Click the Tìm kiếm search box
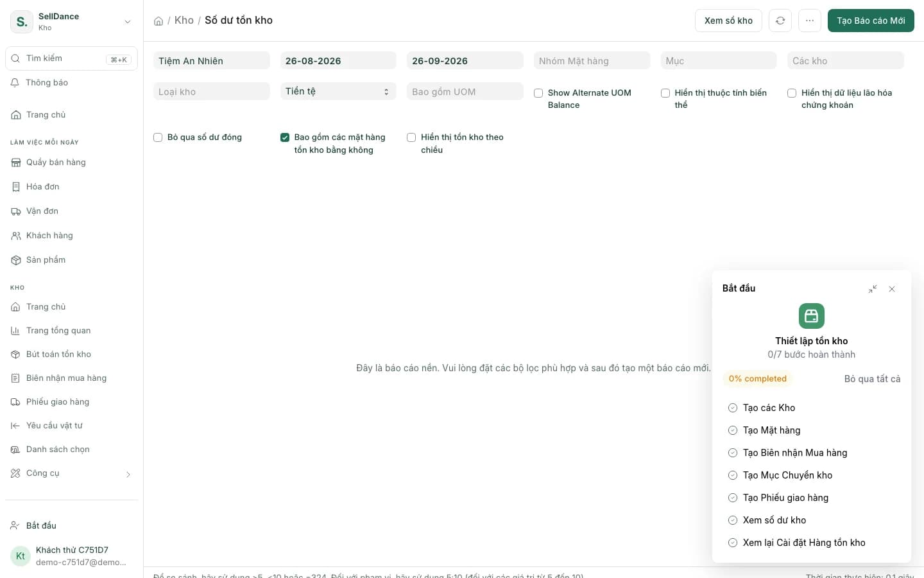The image size is (924, 578). click(71, 58)
